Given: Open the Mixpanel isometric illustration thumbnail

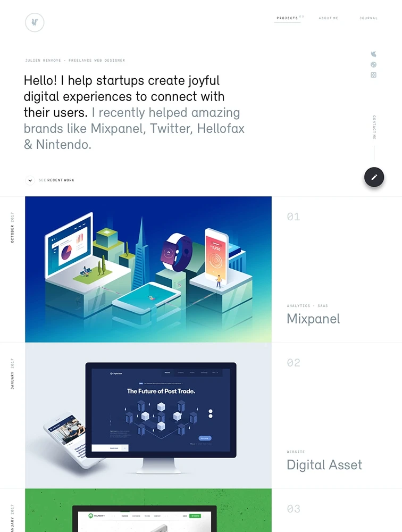Looking at the screenshot, I should [148, 269].
